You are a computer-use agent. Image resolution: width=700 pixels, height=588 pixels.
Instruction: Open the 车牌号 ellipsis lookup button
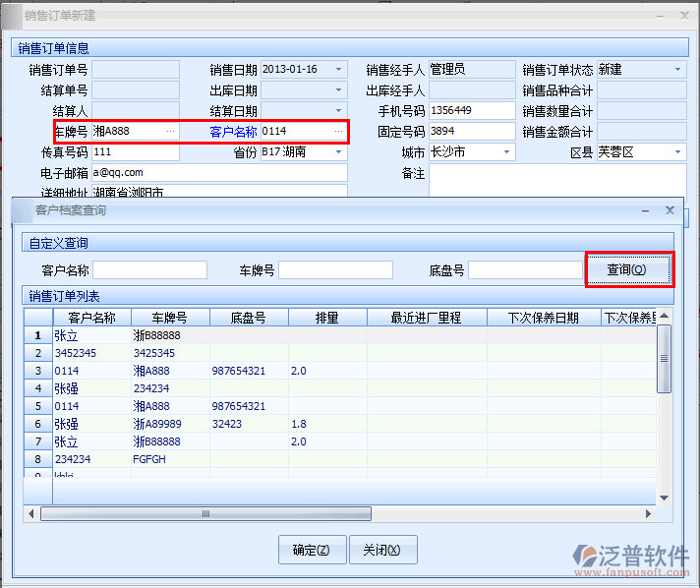tap(171, 131)
